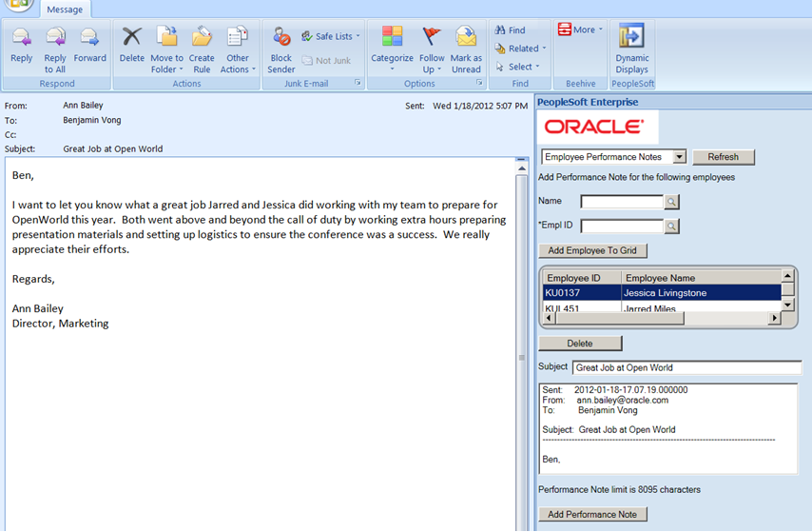Click the Block Sender icon
This screenshot has width=812, height=532.
[281, 50]
